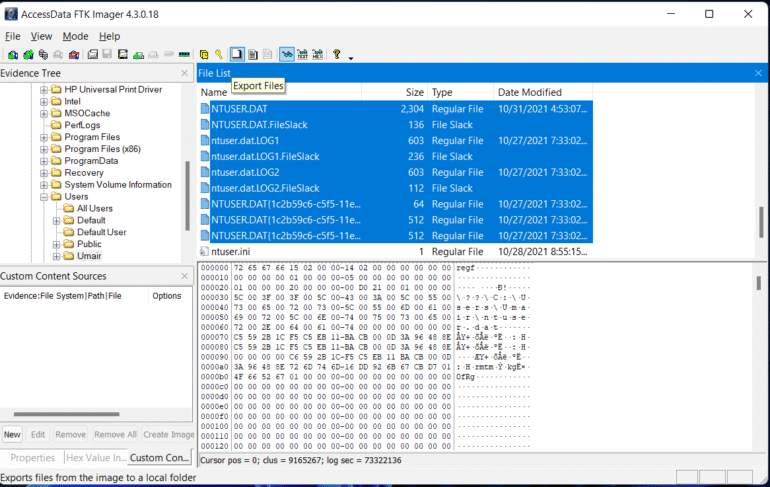The image size is (770, 487).
Task: Switch preview to Text view mode
Action: [x=302, y=54]
